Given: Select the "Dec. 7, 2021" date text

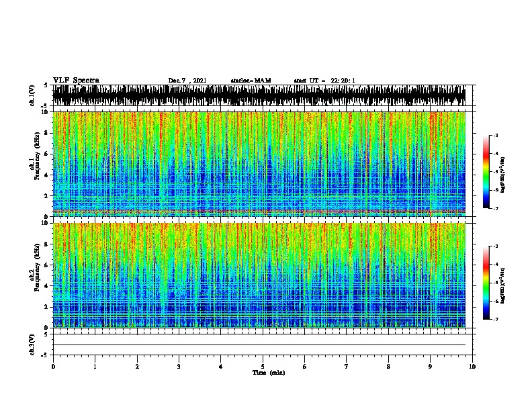Looking at the screenshot, I should 187,81.
